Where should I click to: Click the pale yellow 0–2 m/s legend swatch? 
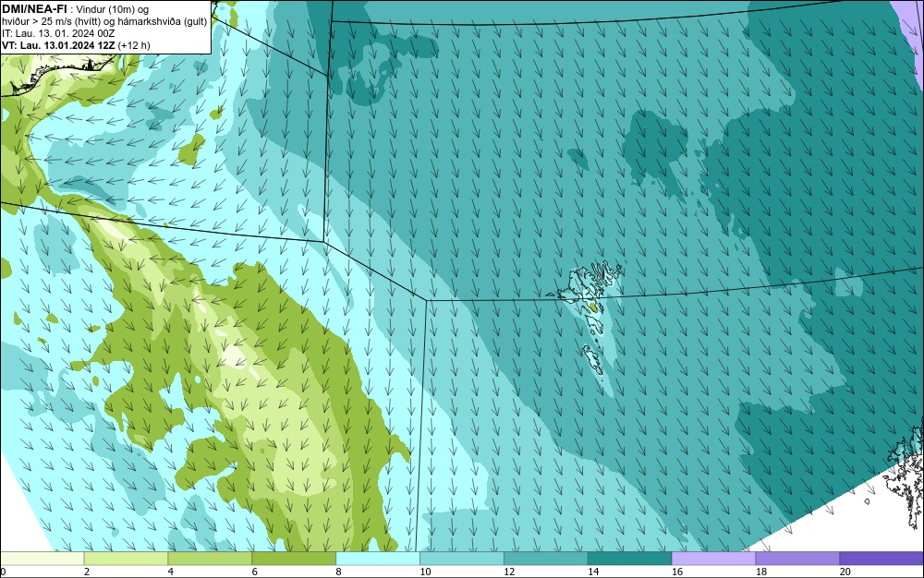pyautogui.click(x=42, y=558)
